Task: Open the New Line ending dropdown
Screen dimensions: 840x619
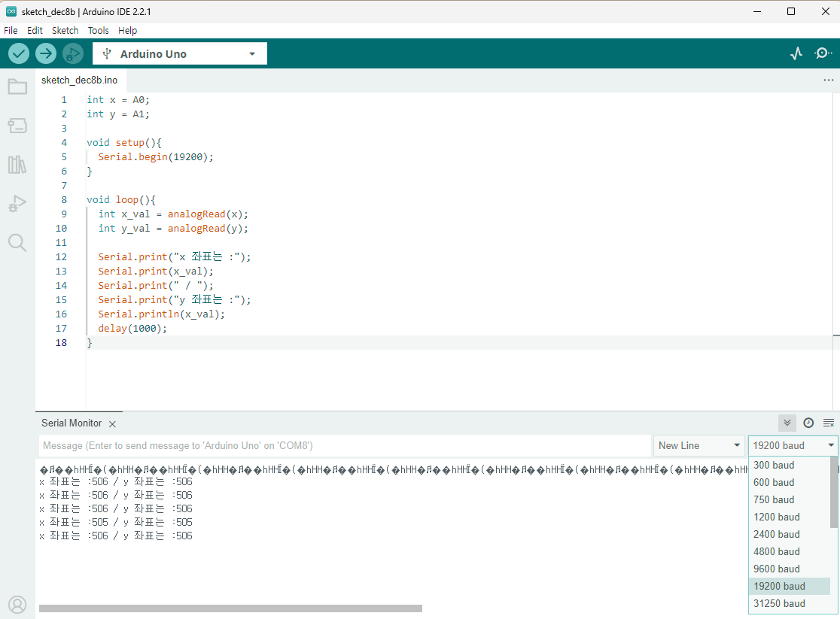Action: [x=698, y=445]
